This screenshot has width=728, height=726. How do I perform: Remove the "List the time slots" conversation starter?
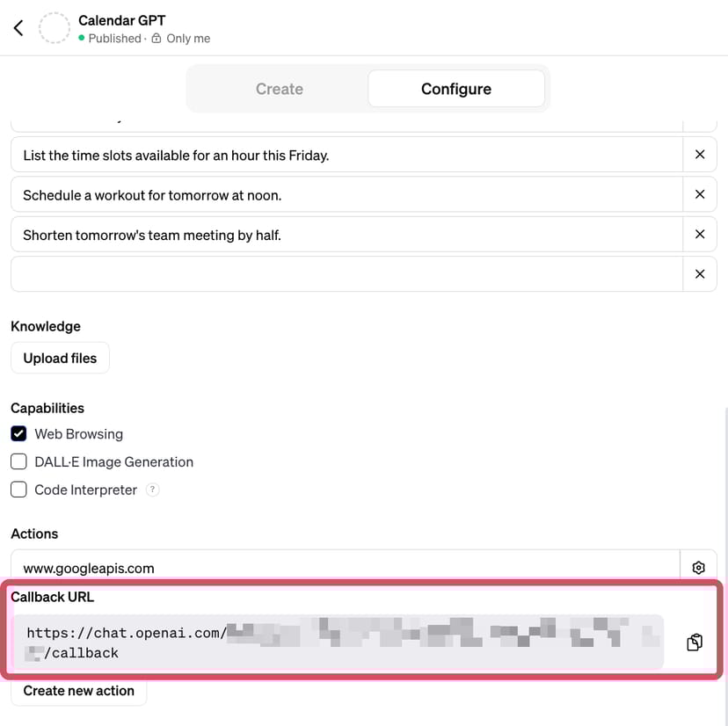click(x=700, y=155)
